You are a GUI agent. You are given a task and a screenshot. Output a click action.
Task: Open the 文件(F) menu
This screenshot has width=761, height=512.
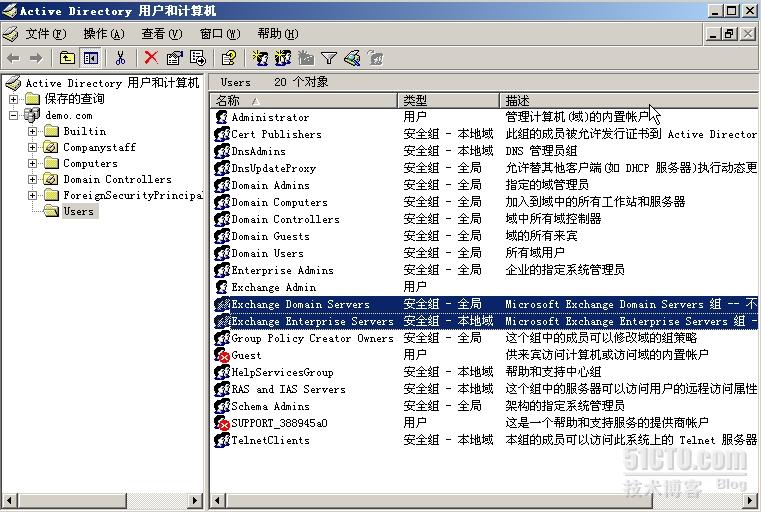(46, 34)
